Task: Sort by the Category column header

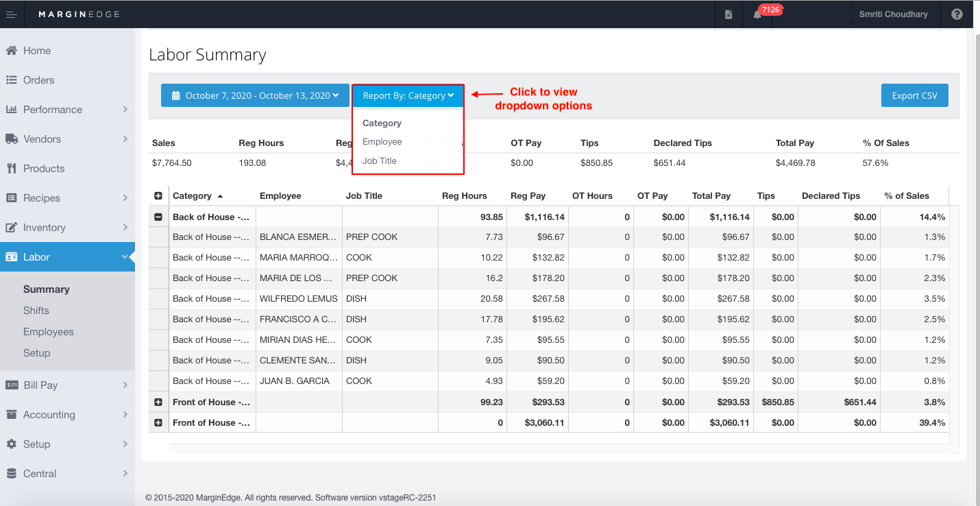Action: [x=192, y=195]
